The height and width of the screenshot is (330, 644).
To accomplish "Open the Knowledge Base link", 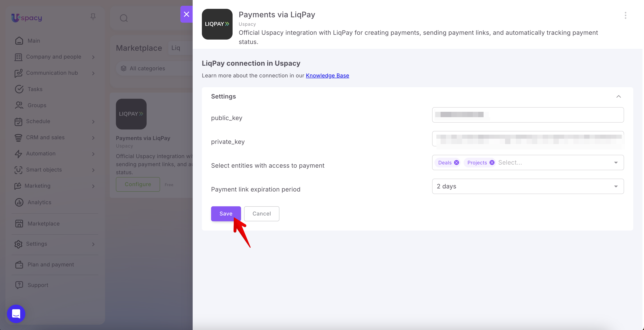I will (327, 75).
